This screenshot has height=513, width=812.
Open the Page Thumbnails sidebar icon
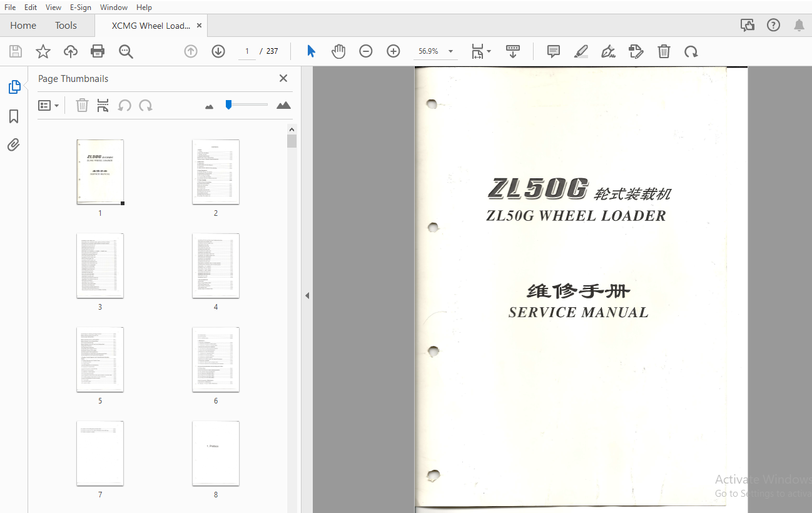point(14,87)
